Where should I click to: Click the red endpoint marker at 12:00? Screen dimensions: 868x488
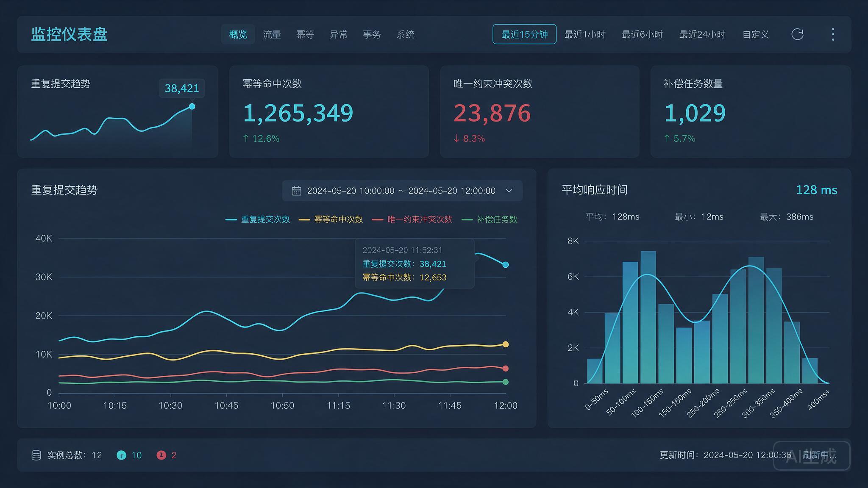[x=506, y=369]
